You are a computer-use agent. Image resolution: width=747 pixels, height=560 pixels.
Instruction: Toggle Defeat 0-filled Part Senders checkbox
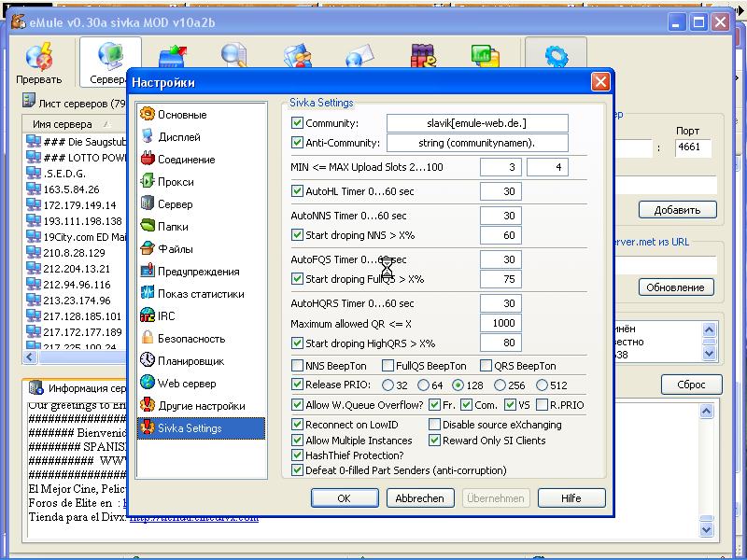(x=297, y=470)
